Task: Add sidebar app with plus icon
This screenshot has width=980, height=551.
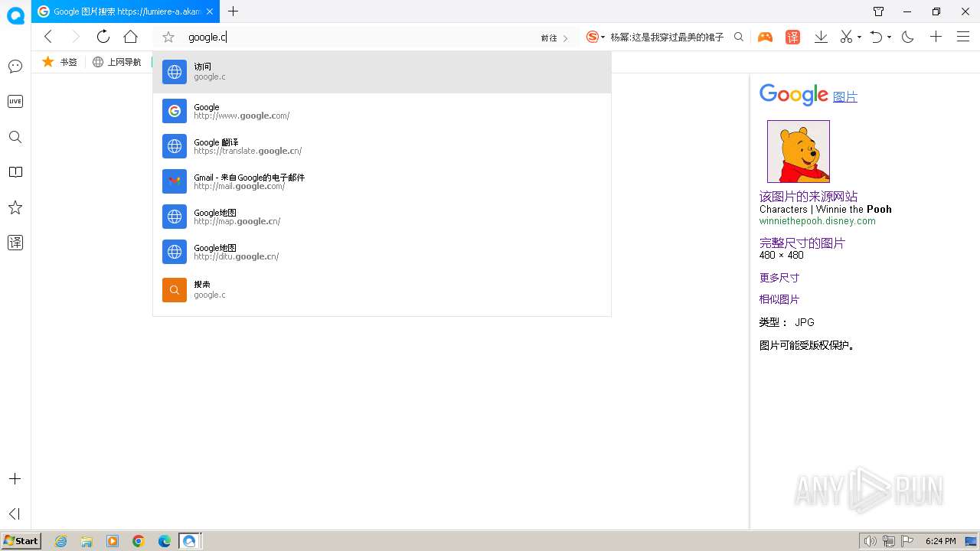Action: (x=15, y=479)
